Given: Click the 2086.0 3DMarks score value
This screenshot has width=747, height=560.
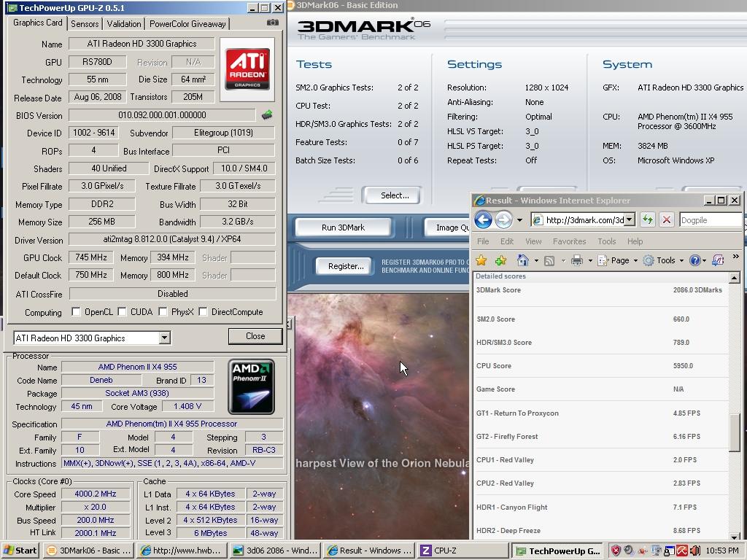Looking at the screenshot, I should (x=697, y=290).
